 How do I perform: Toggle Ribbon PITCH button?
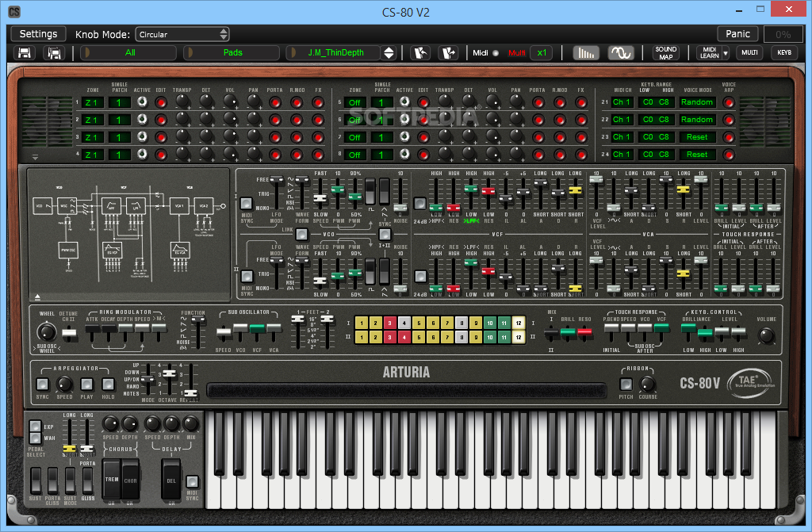[x=626, y=385]
